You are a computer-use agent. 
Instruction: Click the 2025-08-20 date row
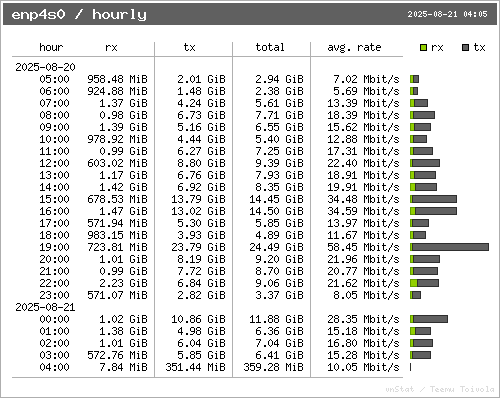pos(45,67)
